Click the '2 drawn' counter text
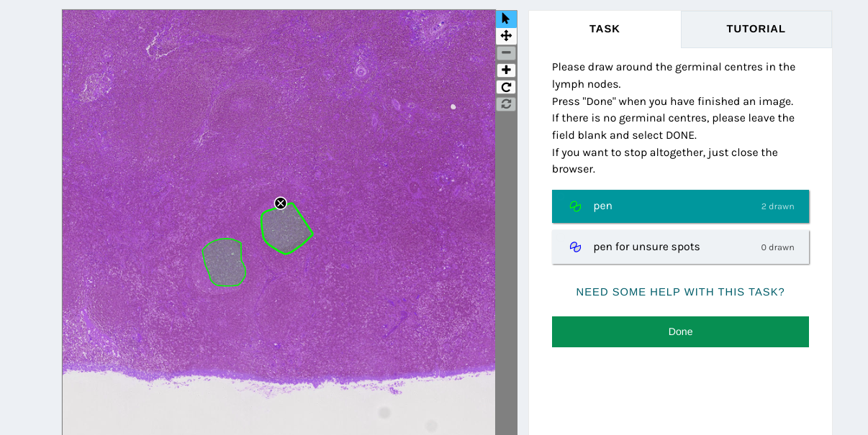 777,206
